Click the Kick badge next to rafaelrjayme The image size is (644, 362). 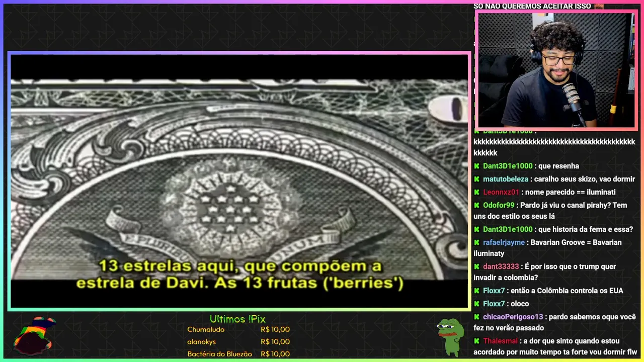coord(476,242)
